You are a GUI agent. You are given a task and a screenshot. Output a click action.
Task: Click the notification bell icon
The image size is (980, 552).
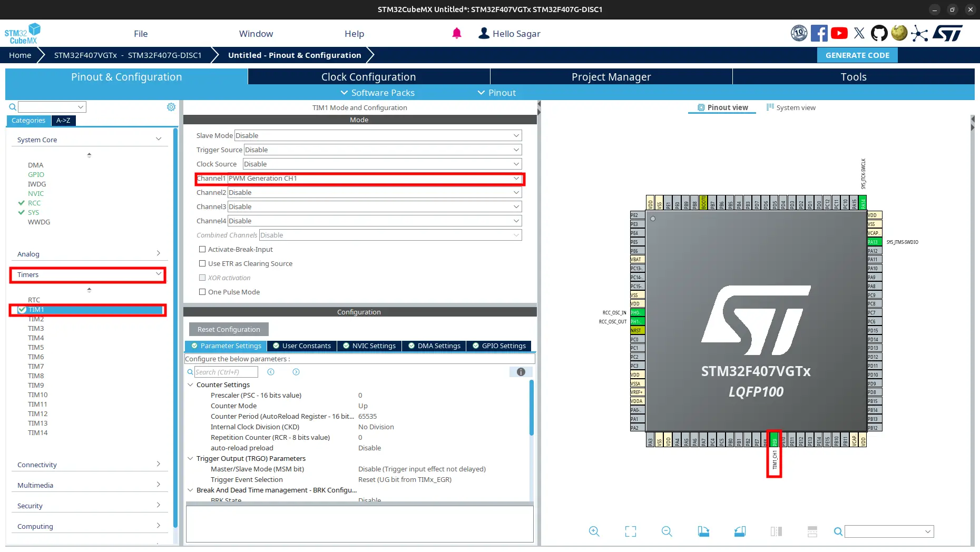point(457,34)
